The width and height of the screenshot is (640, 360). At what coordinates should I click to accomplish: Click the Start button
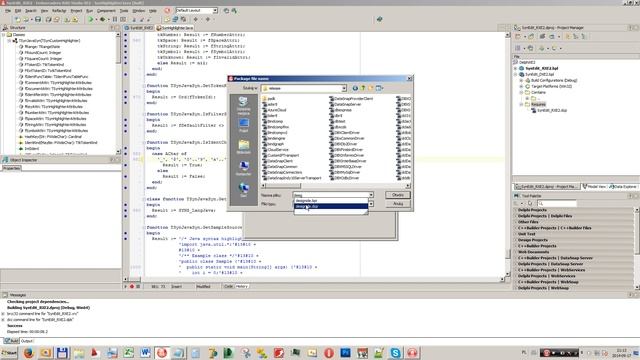(x=9, y=353)
